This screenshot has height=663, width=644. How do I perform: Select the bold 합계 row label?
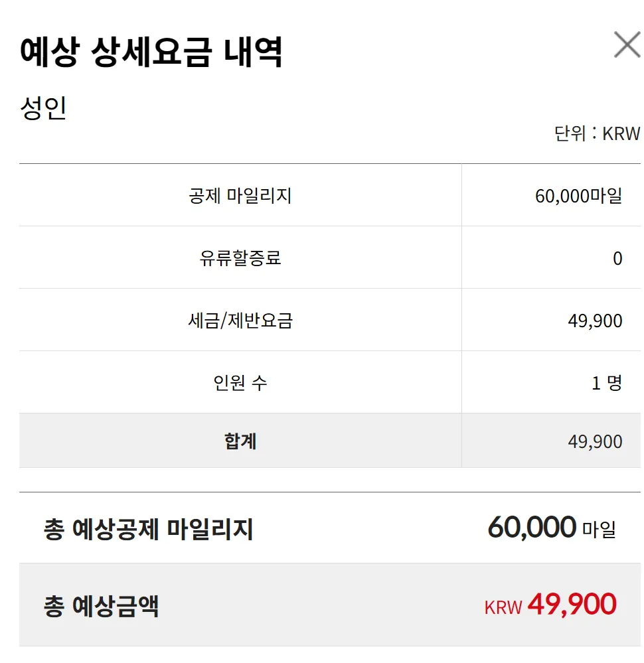(x=240, y=441)
